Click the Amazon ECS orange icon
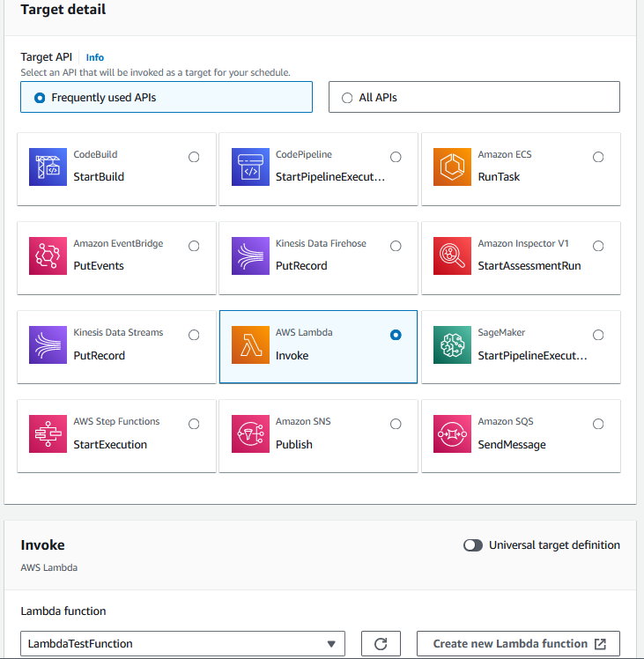Image resolution: width=644 pixels, height=659 pixels. pyautogui.click(x=452, y=167)
